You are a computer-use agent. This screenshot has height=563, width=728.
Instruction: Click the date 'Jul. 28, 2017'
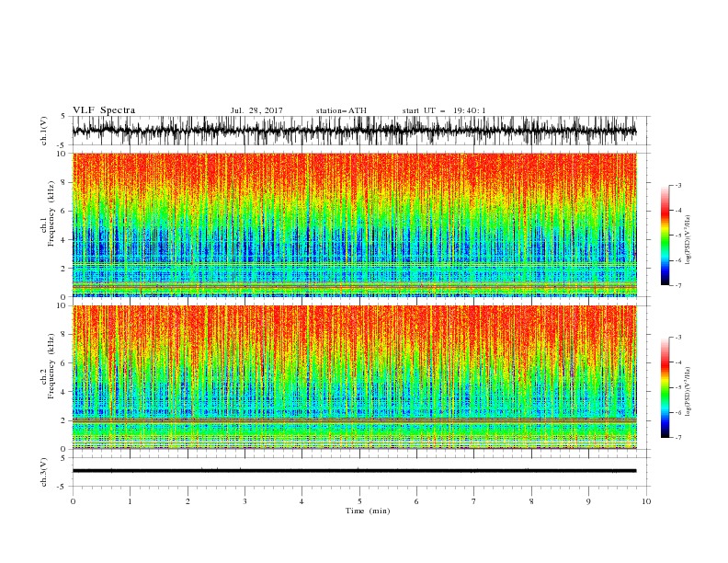pos(256,110)
